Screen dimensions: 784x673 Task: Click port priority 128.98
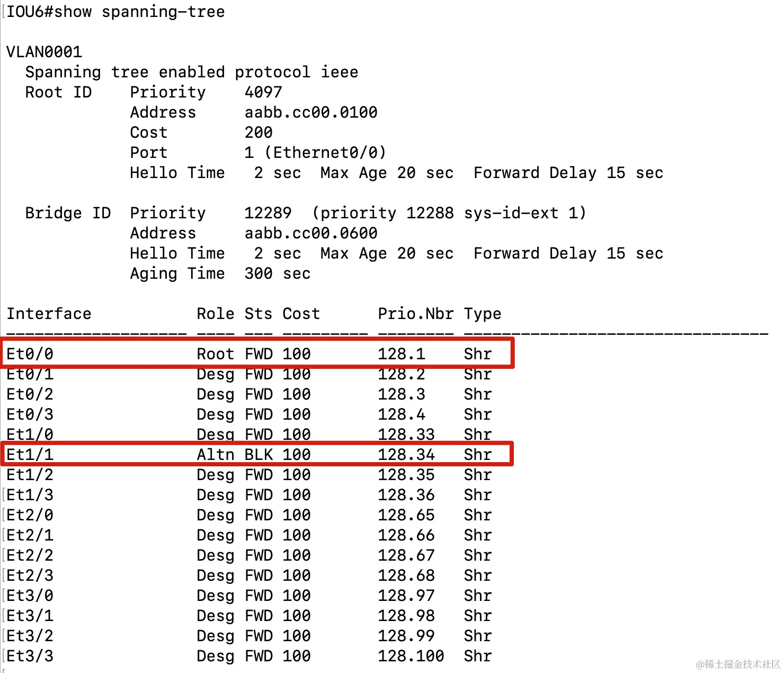point(406,616)
